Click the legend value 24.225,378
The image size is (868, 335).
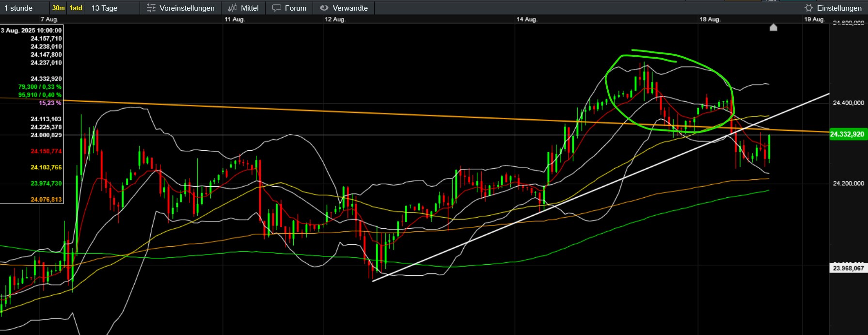[46, 127]
